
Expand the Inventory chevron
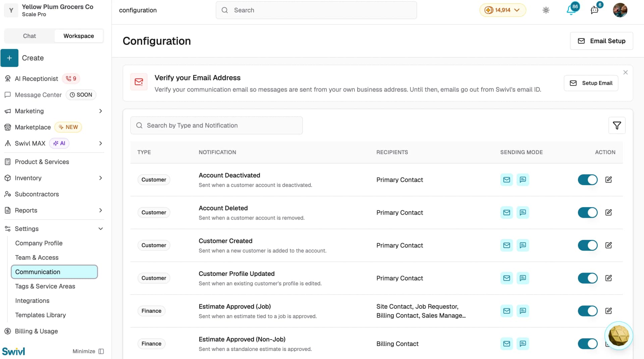point(100,178)
